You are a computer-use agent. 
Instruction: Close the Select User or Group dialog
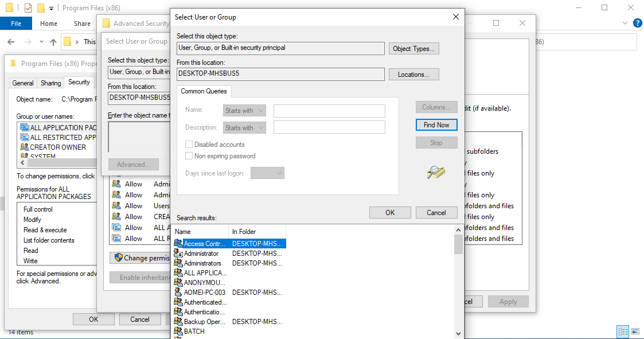coord(455,17)
